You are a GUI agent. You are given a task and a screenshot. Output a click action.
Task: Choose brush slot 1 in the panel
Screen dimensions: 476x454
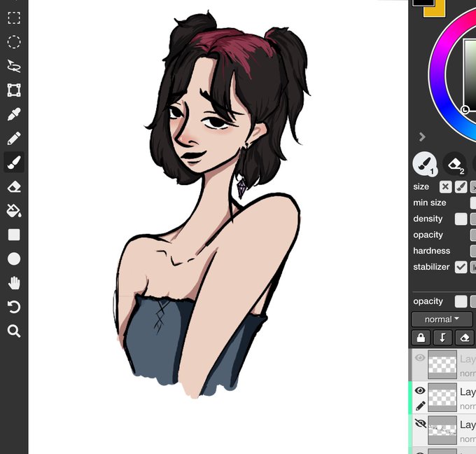point(425,164)
